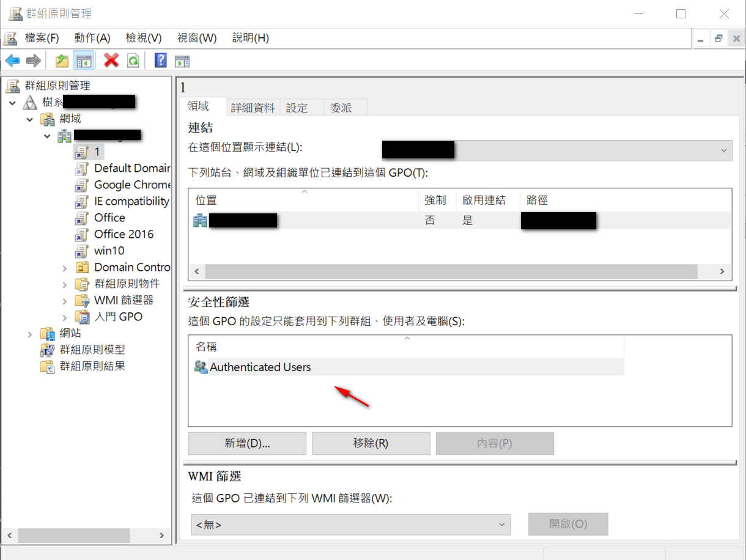Open the 動作(A) menu

(92, 38)
